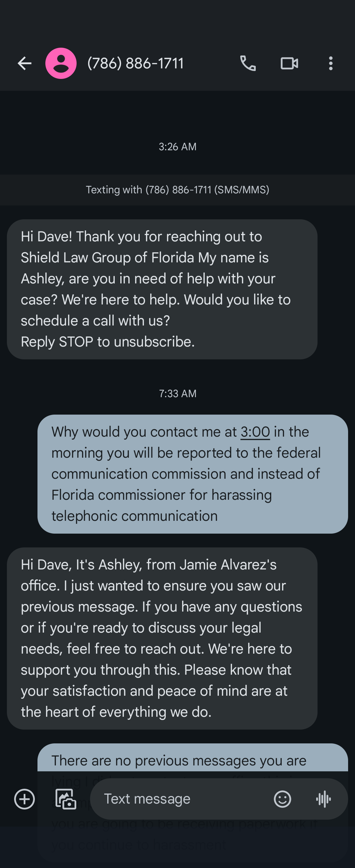The width and height of the screenshot is (355, 868).
Task: Tap the back arrow
Action: pos(24,63)
